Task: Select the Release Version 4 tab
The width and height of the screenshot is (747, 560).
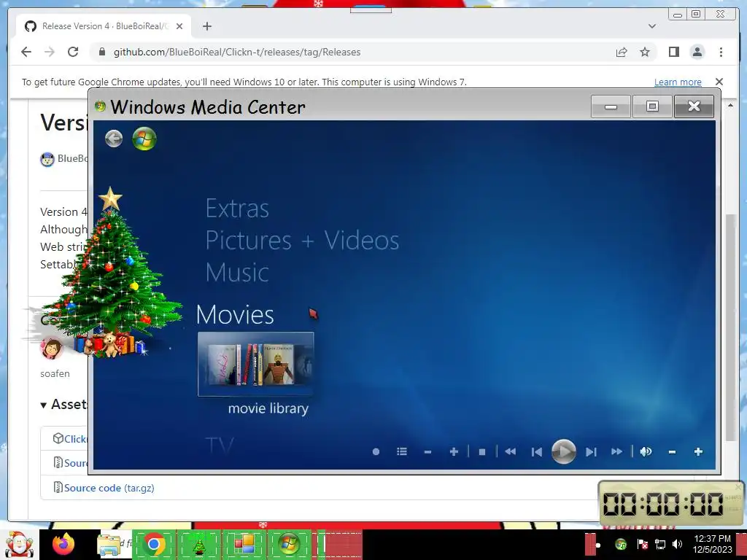Action: click(104, 26)
